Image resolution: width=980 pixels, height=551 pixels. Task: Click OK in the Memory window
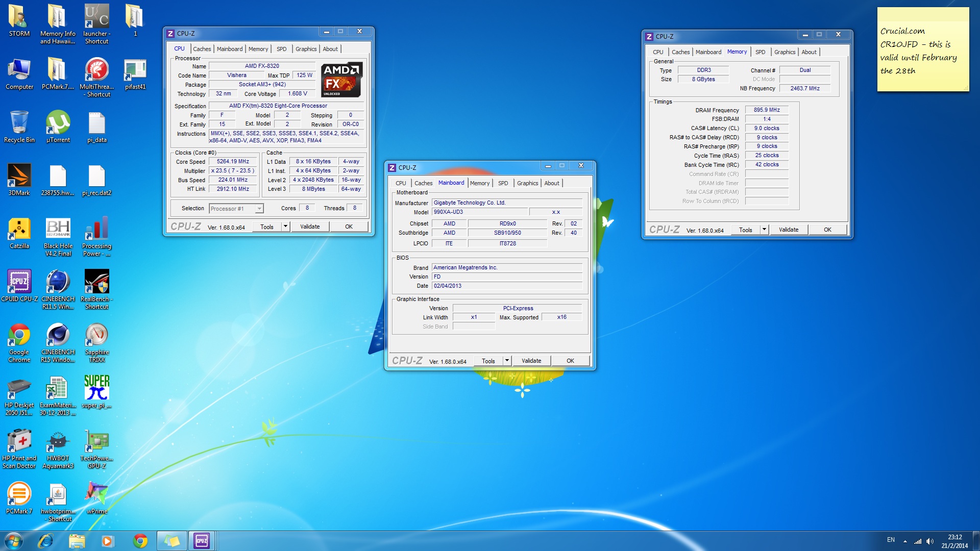click(x=827, y=230)
